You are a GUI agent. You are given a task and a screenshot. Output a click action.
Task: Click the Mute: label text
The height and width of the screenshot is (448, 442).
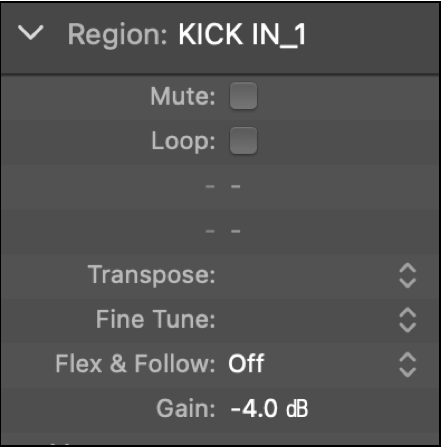point(183,96)
